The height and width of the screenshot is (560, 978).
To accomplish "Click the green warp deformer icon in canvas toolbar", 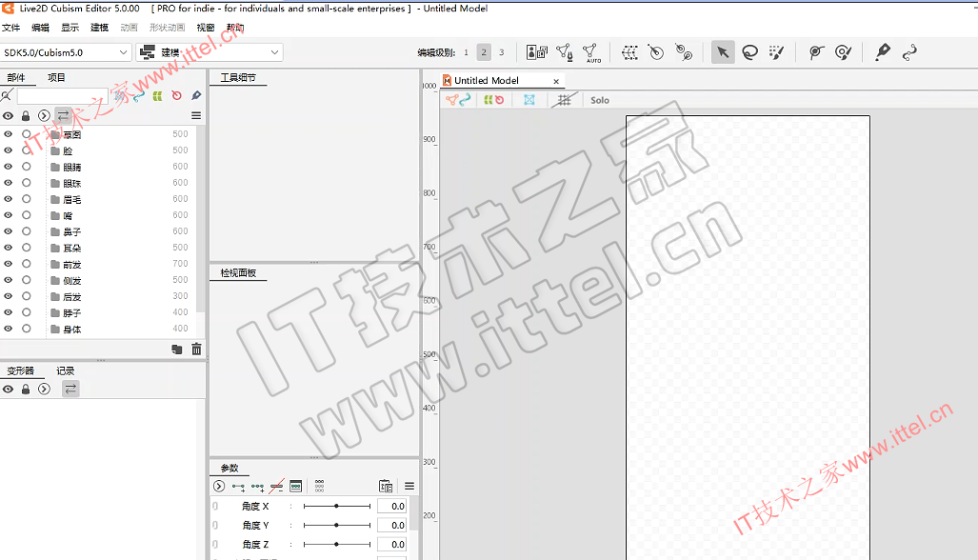I will coord(489,100).
